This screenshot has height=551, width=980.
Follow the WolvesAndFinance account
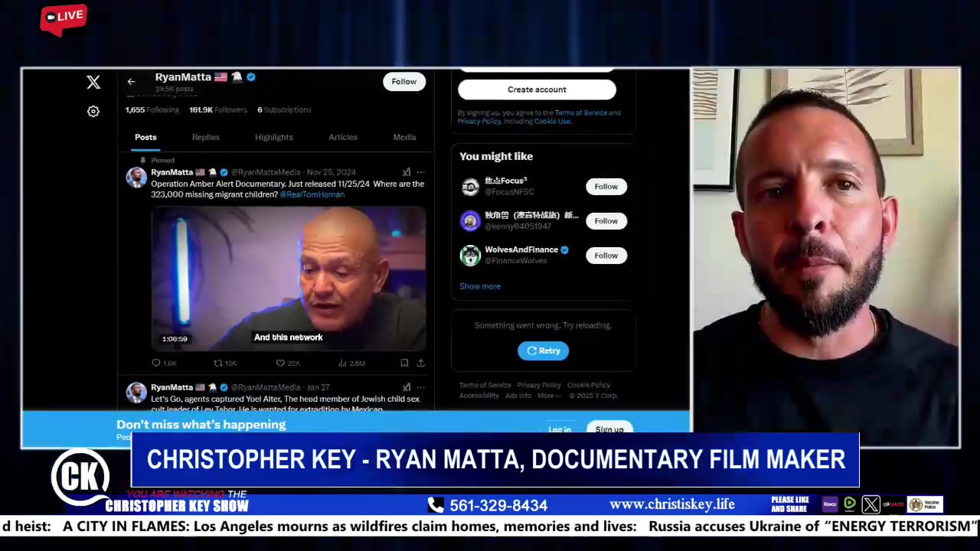point(606,256)
